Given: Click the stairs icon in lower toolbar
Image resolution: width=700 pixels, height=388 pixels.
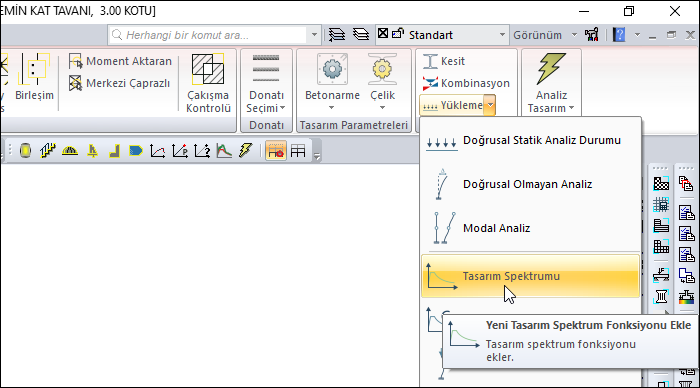Looking at the screenshot, I should click(47, 151).
